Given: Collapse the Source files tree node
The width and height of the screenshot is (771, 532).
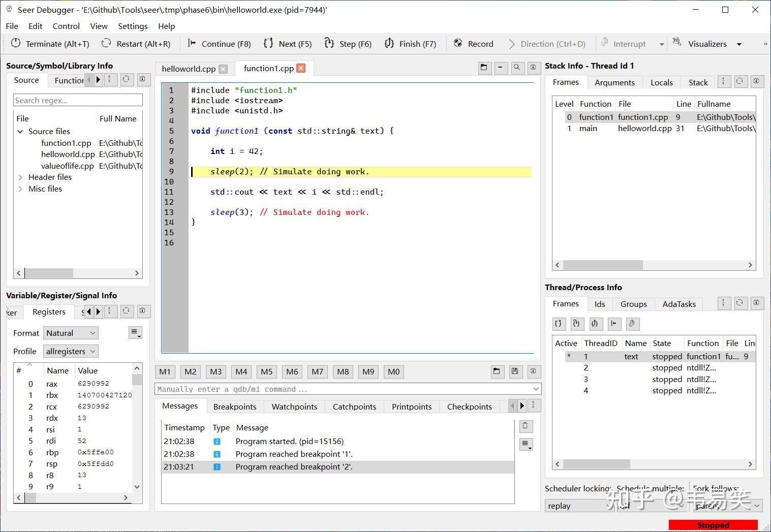Looking at the screenshot, I should coord(20,132).
